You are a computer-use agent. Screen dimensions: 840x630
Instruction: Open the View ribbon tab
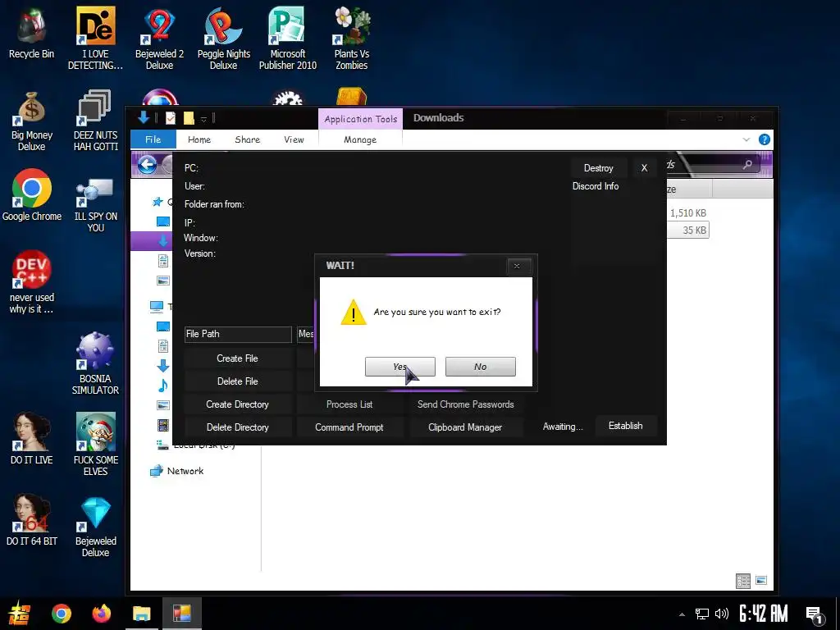pos(294,139)
